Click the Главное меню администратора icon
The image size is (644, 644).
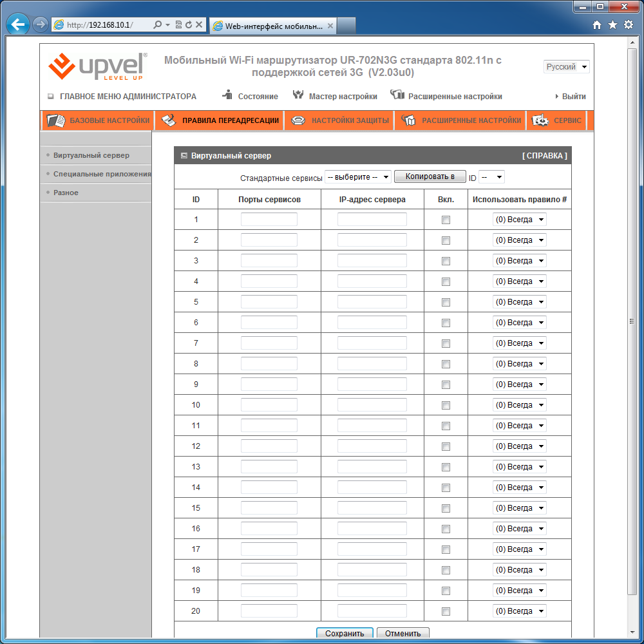pyautogui.click(x=51, y=97)
